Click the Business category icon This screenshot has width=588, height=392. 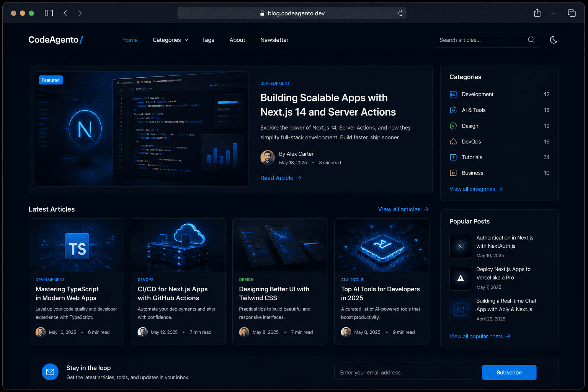click(453, 173)
